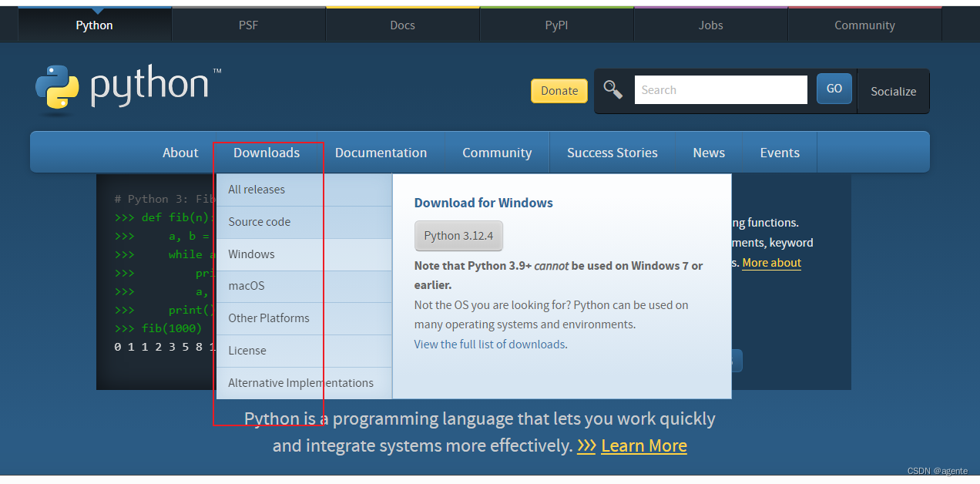
Task: Open the Python top tab
Action: point(94,25)
